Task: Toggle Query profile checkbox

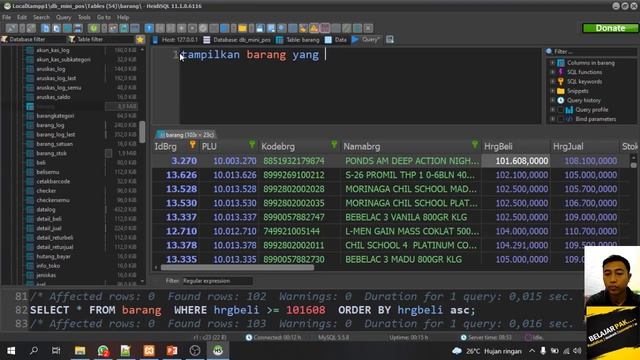Action: (560, 110)
